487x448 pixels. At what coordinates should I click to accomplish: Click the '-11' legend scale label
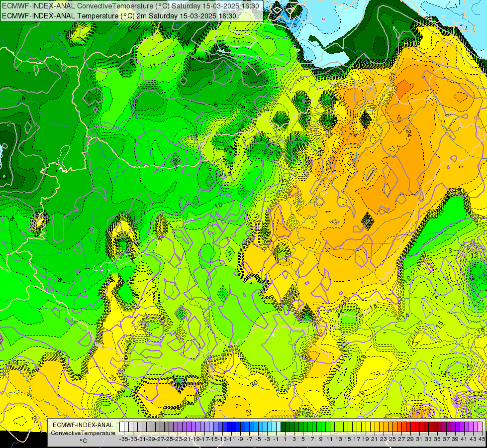tap(231, 440)
